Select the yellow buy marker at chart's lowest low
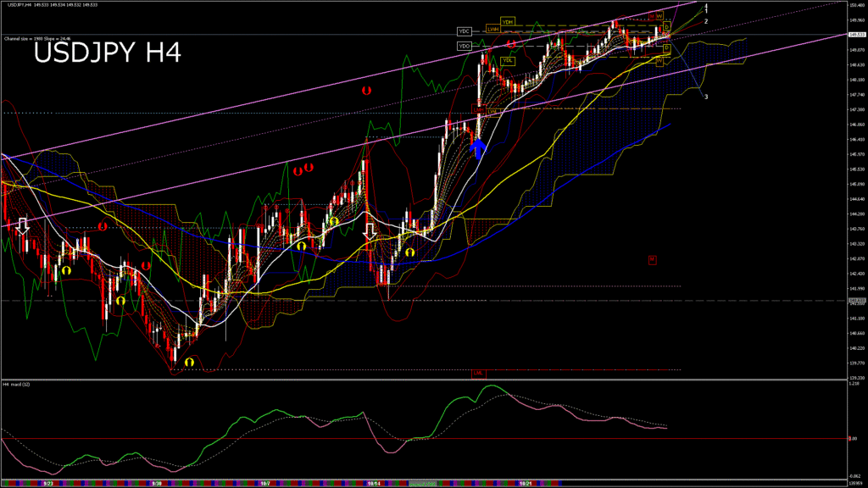This screenshot has height=488, width=868. (x=189, y=362)
